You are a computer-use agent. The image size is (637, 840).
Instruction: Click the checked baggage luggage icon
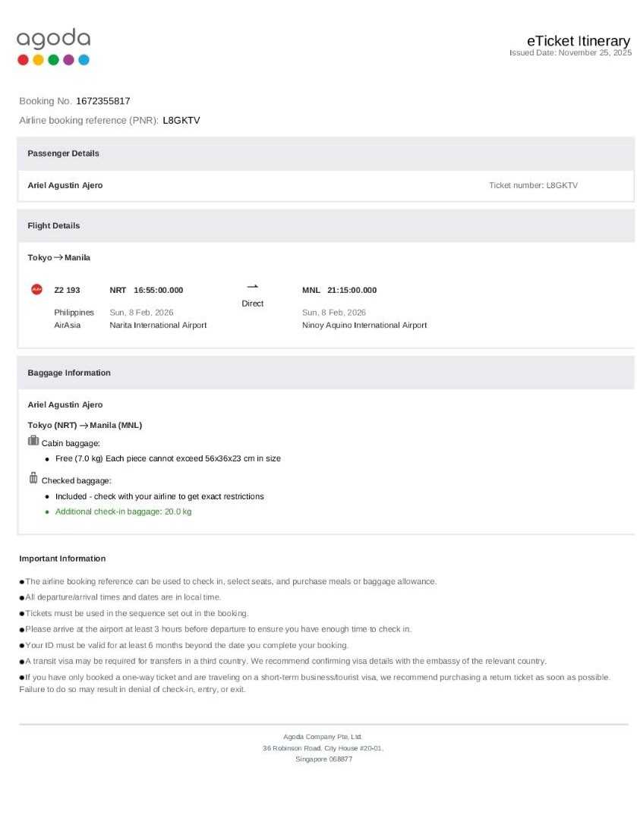(33, 478)
